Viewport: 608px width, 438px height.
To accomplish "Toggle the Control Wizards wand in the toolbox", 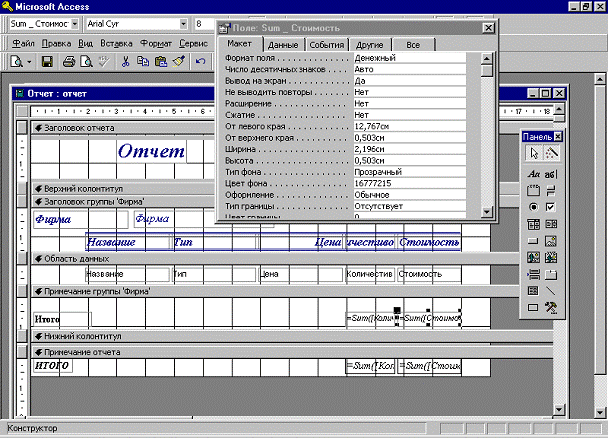I will point(551,154).
